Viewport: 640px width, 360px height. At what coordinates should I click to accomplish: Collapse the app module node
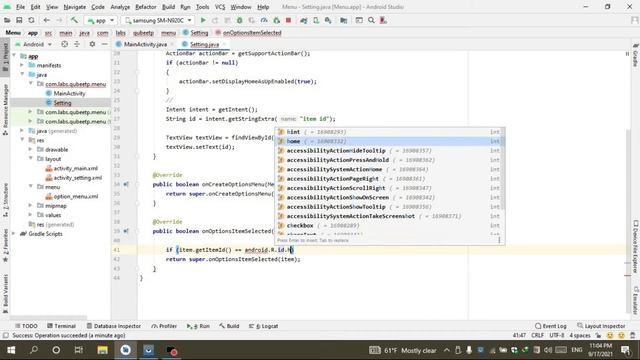point(15,56)
